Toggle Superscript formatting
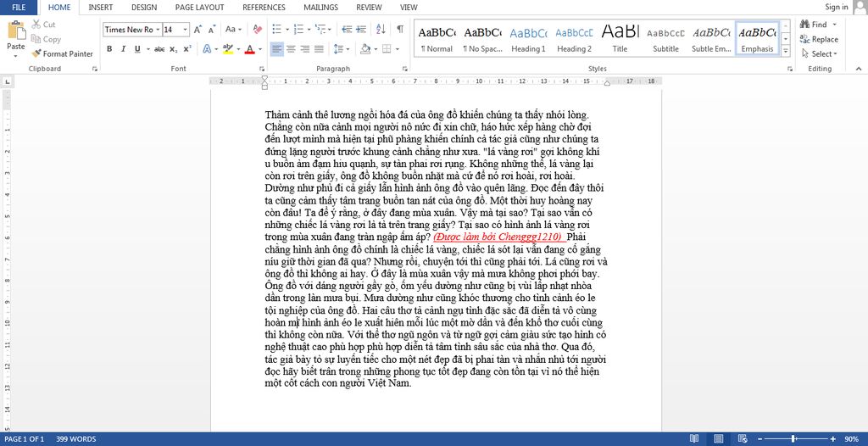This screenshot has height=446, width=868. 187,49
